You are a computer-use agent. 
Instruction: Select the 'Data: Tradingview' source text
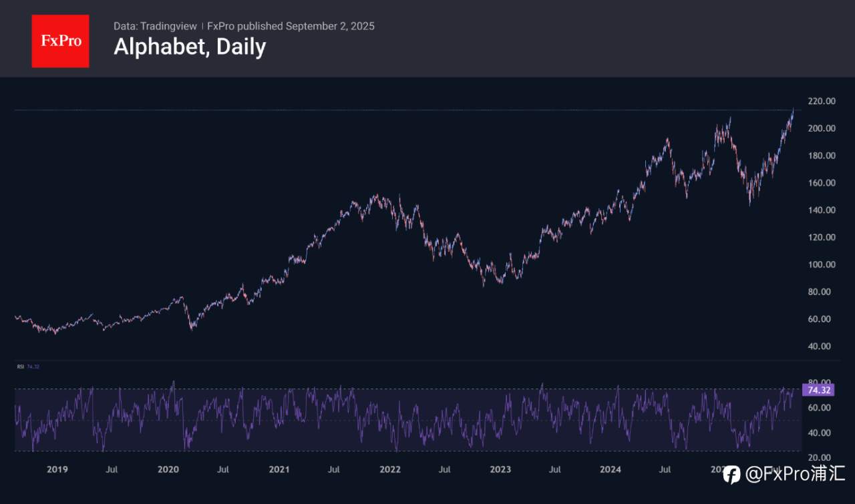(x=155, y=26)
